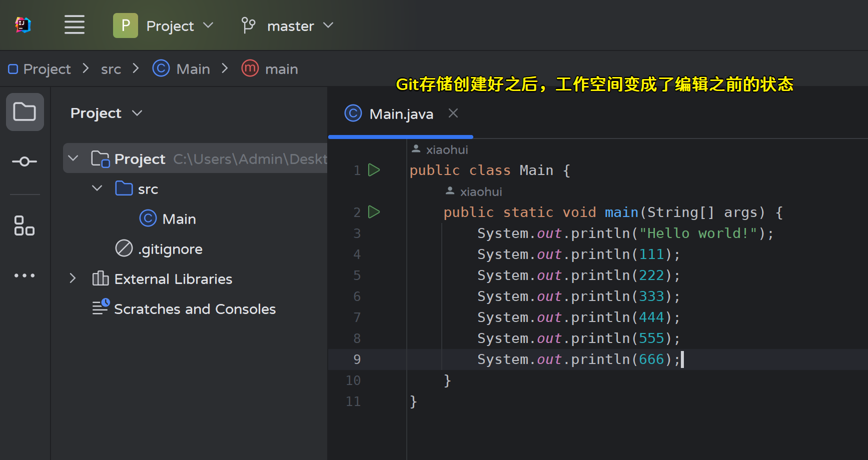The width and height of the screenshot is (868, 460).
Task: Collapse the Project root tree node
Action: [x=73, y=158]
